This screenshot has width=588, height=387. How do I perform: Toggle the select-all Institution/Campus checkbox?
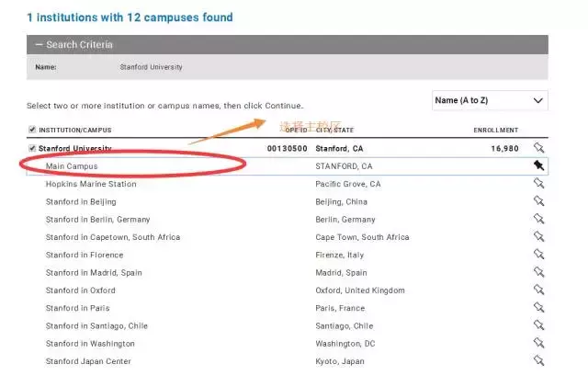point(32,130)
